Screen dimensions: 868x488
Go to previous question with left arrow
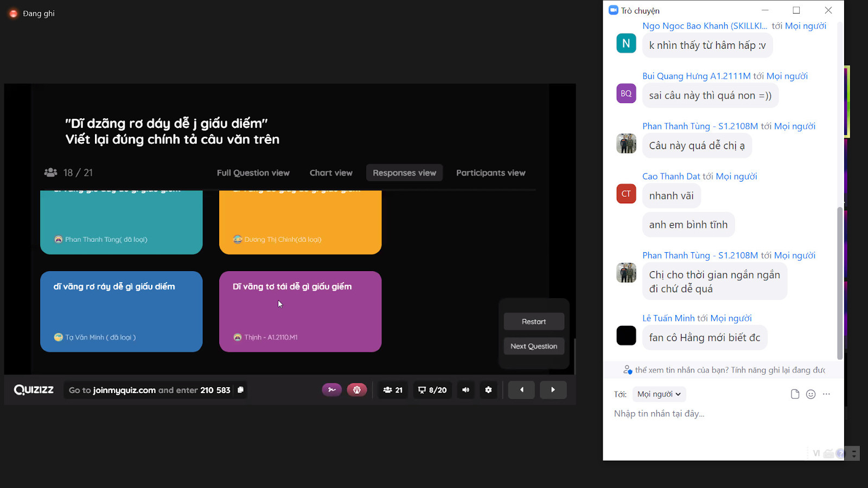tap(522, 390)
